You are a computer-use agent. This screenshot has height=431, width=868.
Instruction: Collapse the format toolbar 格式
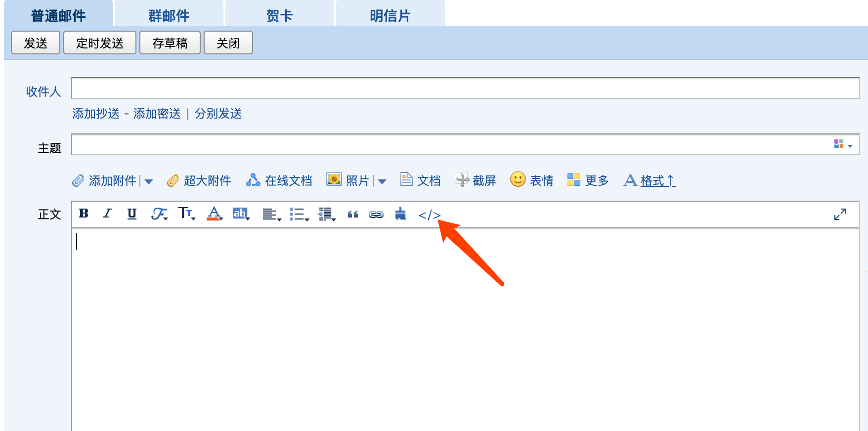click(x=650, y=181)
